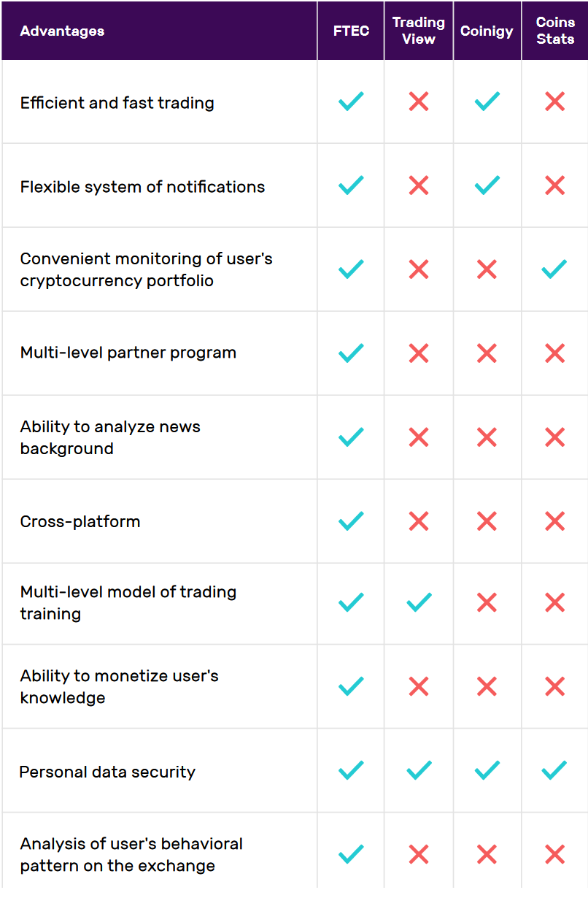Click FTEC checkmark for behavioral pattern analysis row
Image resolution: width=588 pixels, height=898 pixels.
[351, 854]
